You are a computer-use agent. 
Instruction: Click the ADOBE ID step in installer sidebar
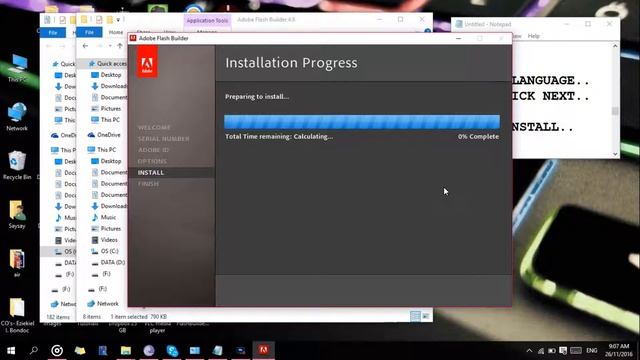(x=153, y=150)
